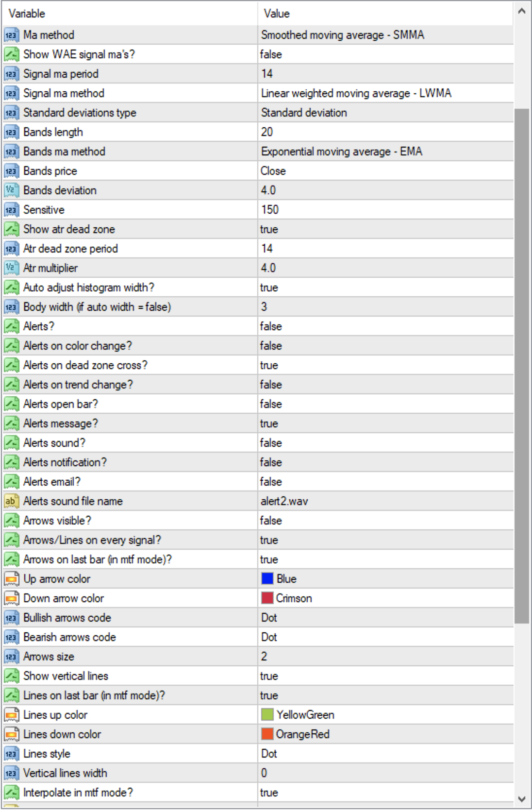Click the integer icon beside Ma method
532x811 pixels.
11,35
